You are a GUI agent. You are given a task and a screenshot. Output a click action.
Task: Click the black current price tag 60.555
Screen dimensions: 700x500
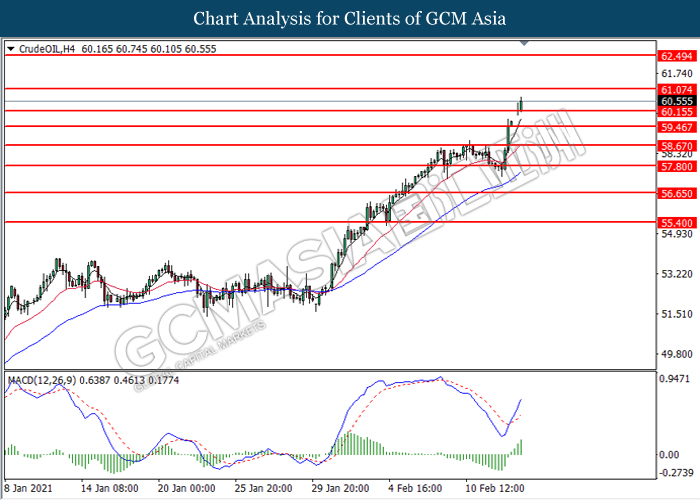(x=675, y=101)
